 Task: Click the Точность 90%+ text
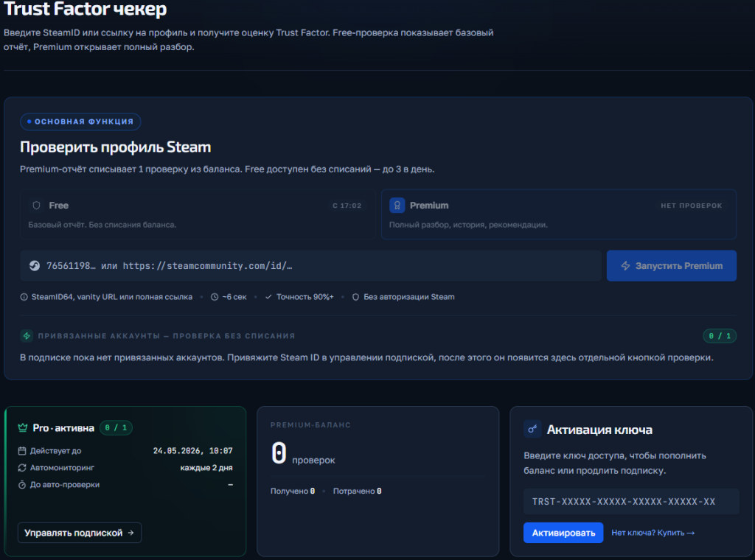coord(305,297)
